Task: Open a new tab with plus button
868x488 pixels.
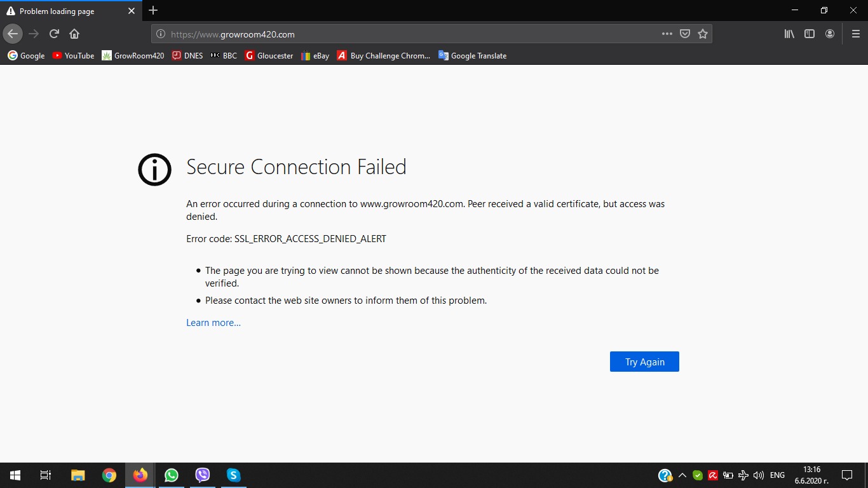Action: 153,10
